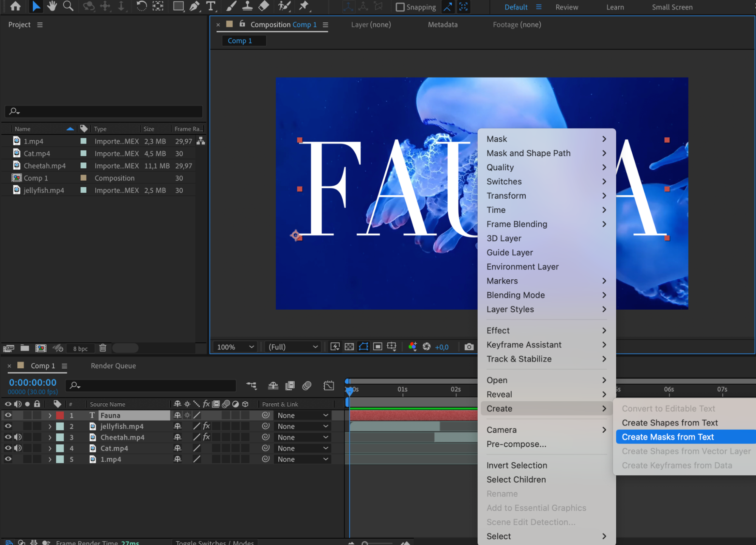Click the snapshot camera icon in viewer
This screenshot has width=756, height=545.
(x=469, y=347)
